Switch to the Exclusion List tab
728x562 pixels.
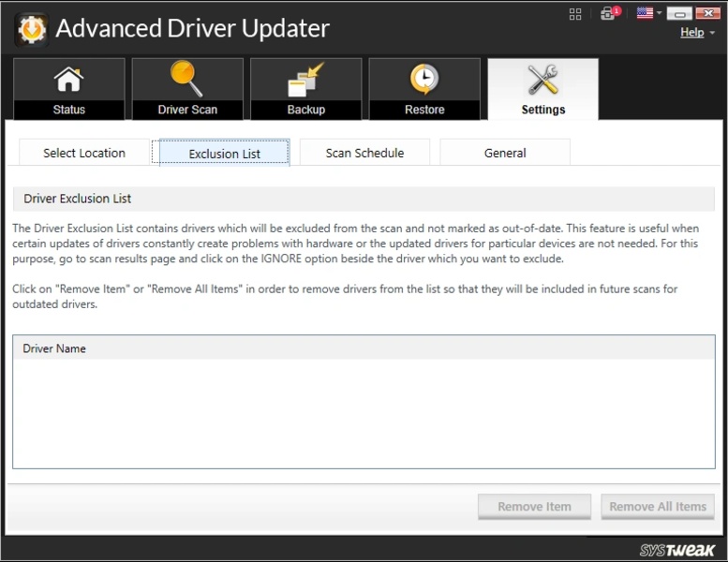(224, 153)
